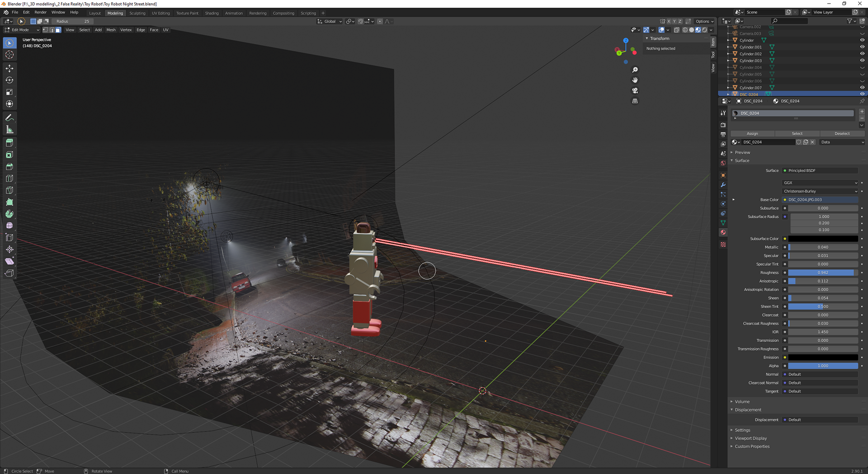The image size is (868, 474).
Task: Switch to the UV Editing workspace tab
Action: [160, 13]
